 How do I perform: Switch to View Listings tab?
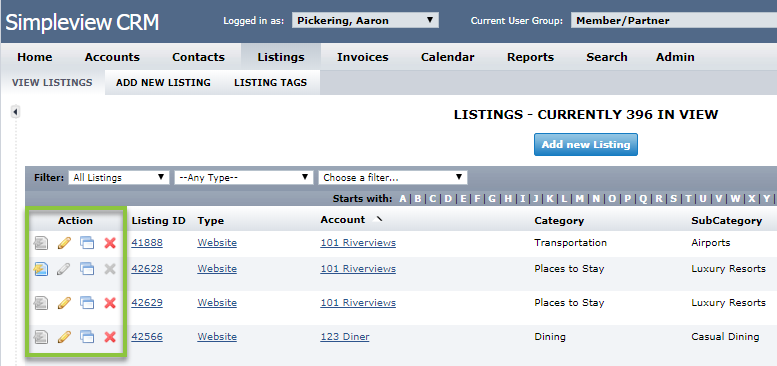click(x=52, y=83)
